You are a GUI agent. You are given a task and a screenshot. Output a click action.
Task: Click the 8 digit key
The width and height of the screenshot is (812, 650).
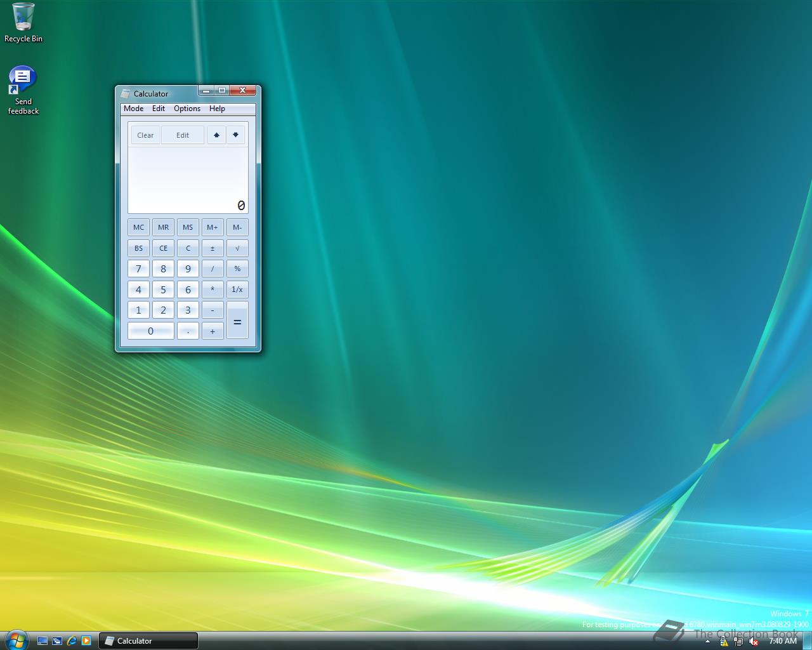(164, 269)
